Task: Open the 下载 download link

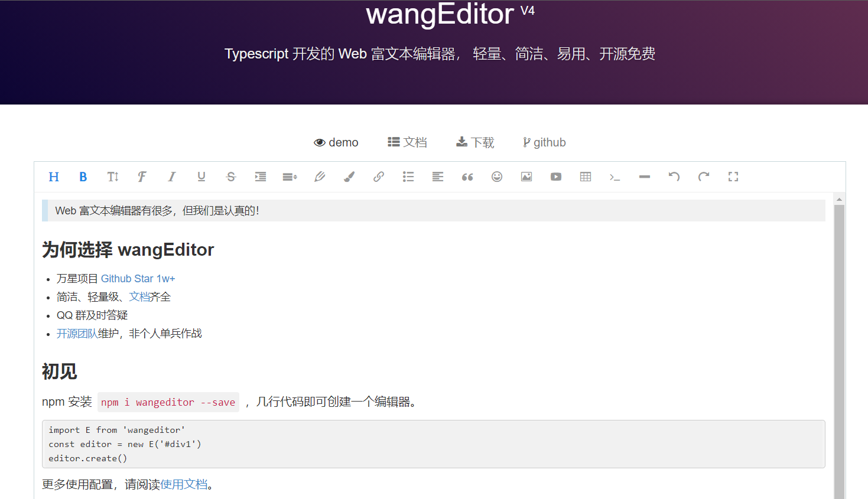Action: pyautogui.click(x=475, y=142)
